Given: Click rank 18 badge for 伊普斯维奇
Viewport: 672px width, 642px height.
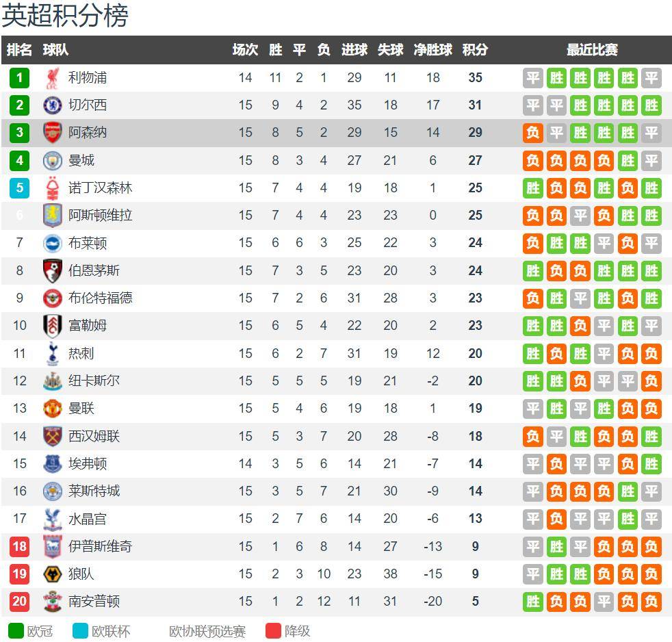Looking at the screenshot, I should click(x=19, y=546).
